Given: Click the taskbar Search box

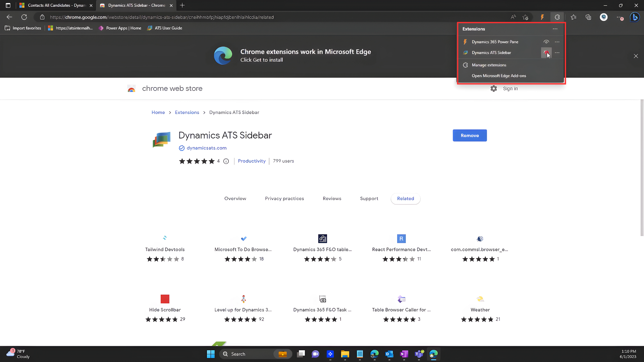Looking at the screenshot, I should [256, 354].
